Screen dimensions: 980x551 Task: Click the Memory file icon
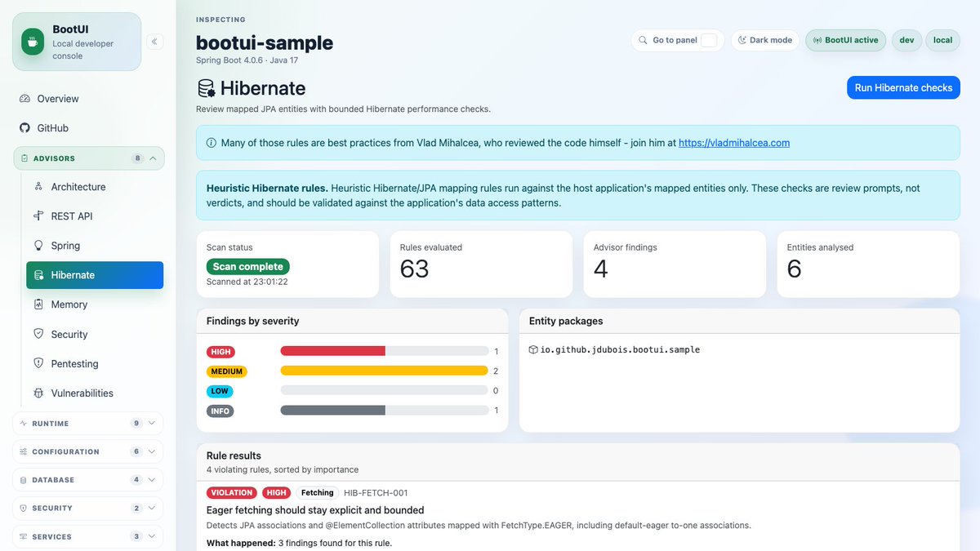[38, 304]
